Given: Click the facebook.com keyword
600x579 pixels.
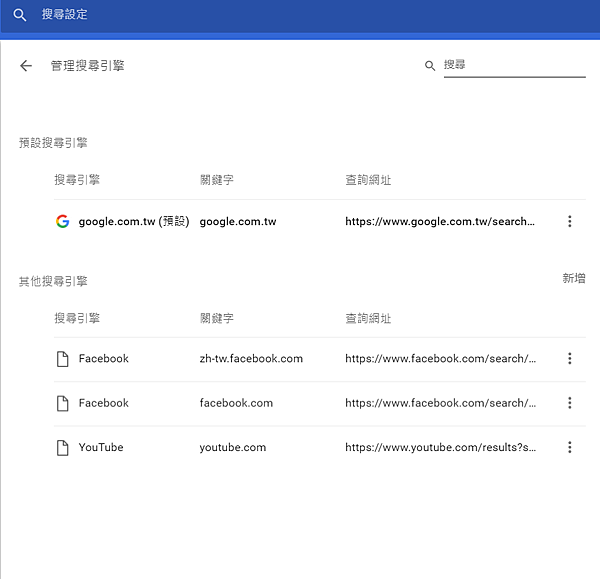Looking at the screenshot, I should pyautogui.click(x=236, y=403).
